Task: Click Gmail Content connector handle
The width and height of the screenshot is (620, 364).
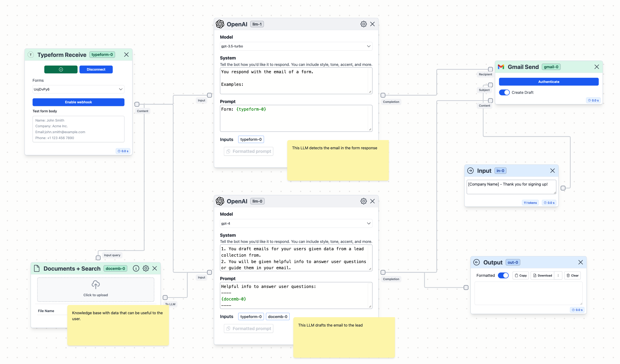Action: tap(490, 100)
